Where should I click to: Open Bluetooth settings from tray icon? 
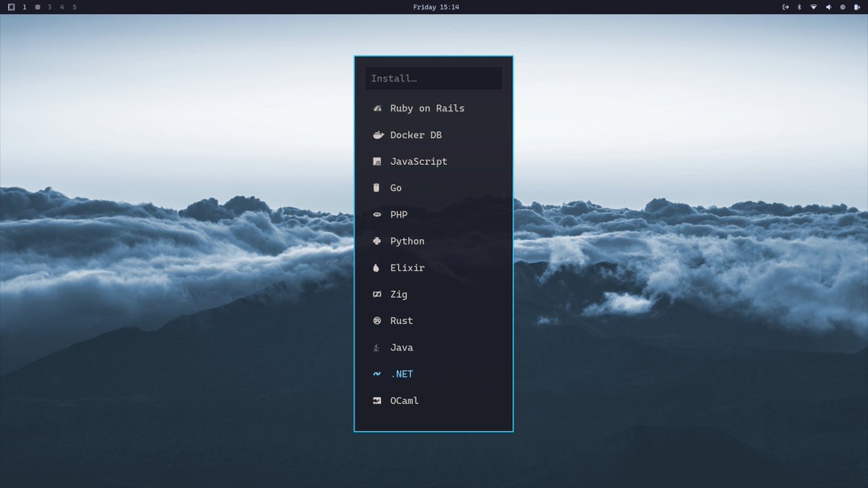(799, 7)
